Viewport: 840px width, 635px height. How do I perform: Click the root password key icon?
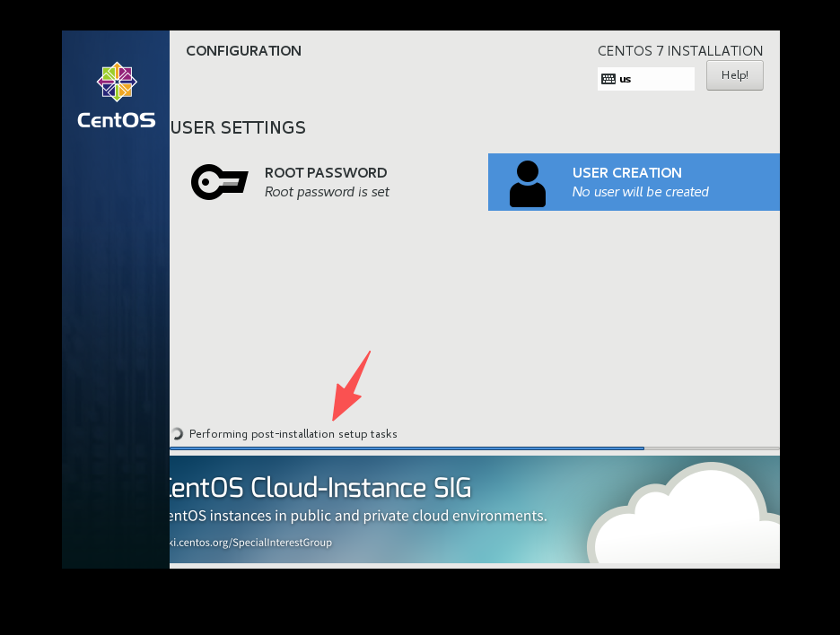(x=220, y=182)
